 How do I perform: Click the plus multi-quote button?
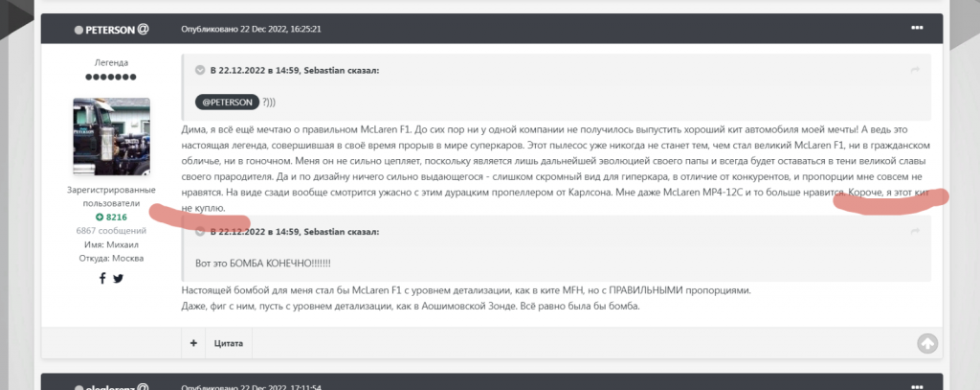coord(193,342)
